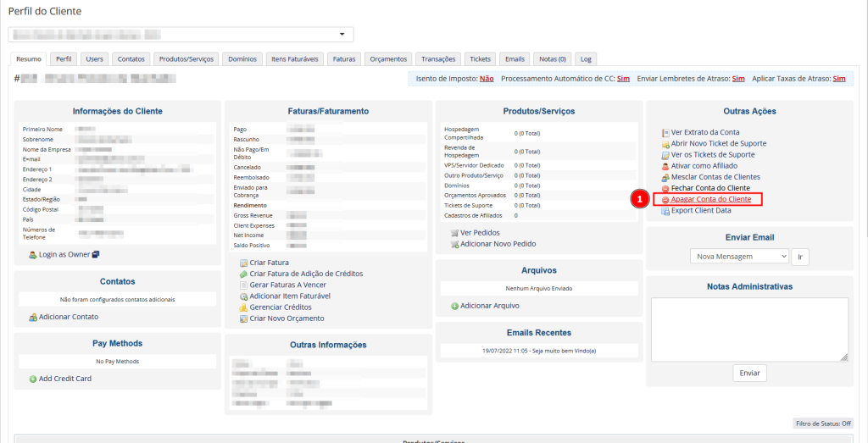Screen dimensions: 868x443
Task: Click the new-window icon beside Login as Owner
Action: (x=96, y=255)
